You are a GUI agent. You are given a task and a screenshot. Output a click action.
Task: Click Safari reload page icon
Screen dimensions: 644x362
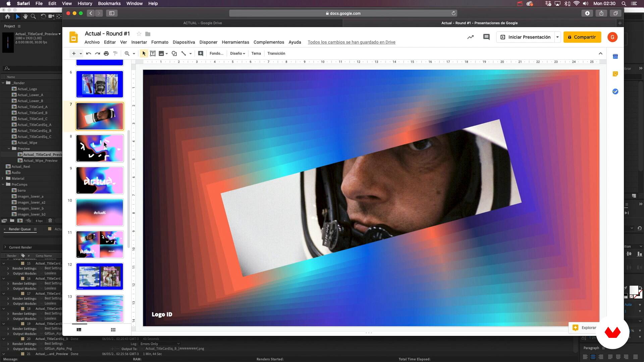453,13
